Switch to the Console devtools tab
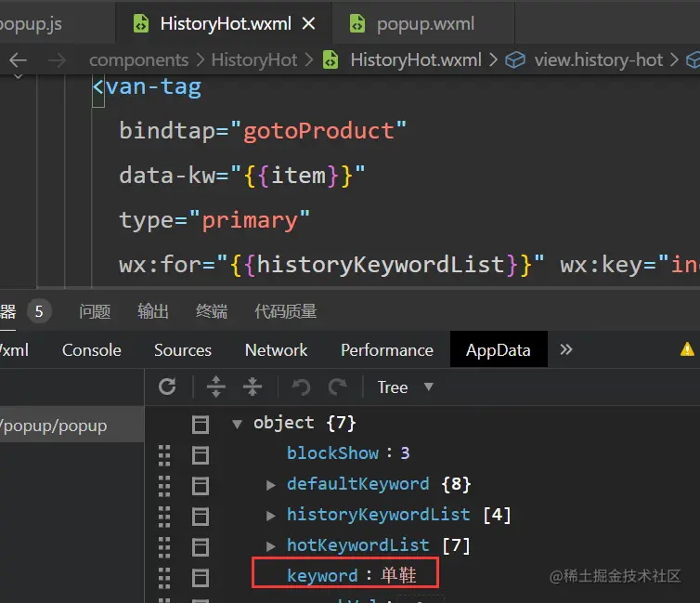Screen dimensions: 700x603 coord(92,350)
